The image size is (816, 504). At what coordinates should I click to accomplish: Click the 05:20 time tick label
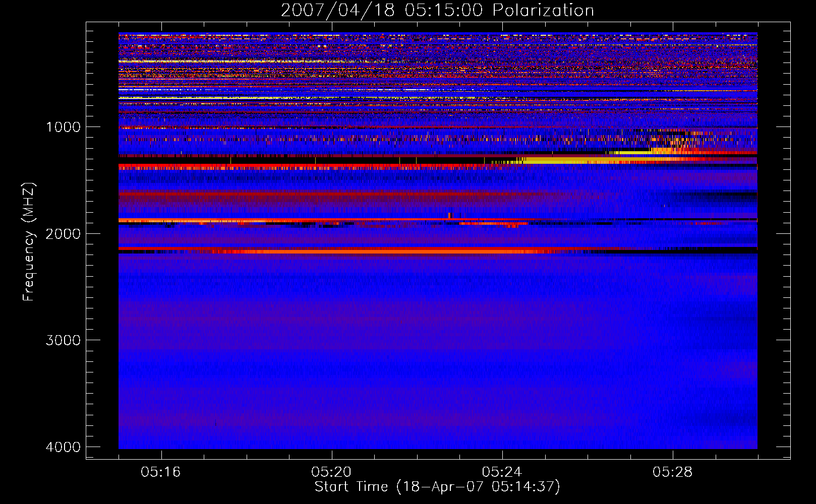point(331,472)
